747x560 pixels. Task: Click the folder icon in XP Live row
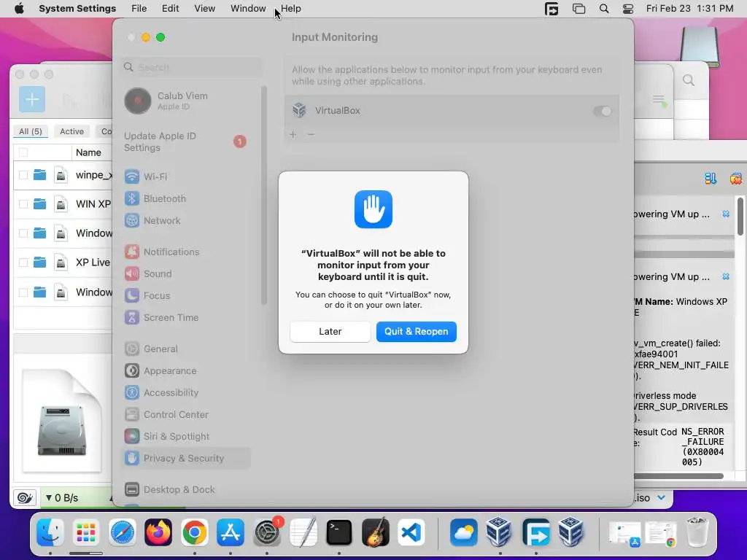(40, 262)
